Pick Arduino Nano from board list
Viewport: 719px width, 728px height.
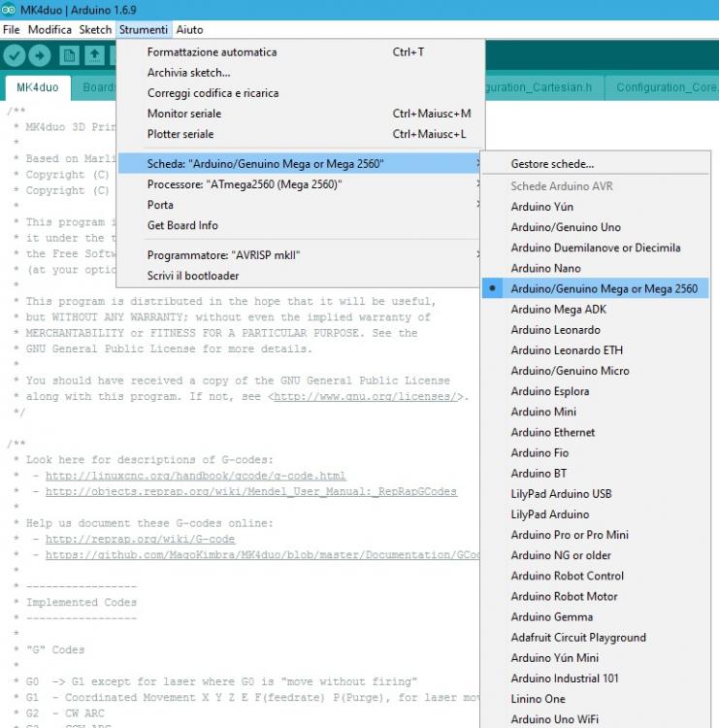pyautogui.click(x=545, y=268)
